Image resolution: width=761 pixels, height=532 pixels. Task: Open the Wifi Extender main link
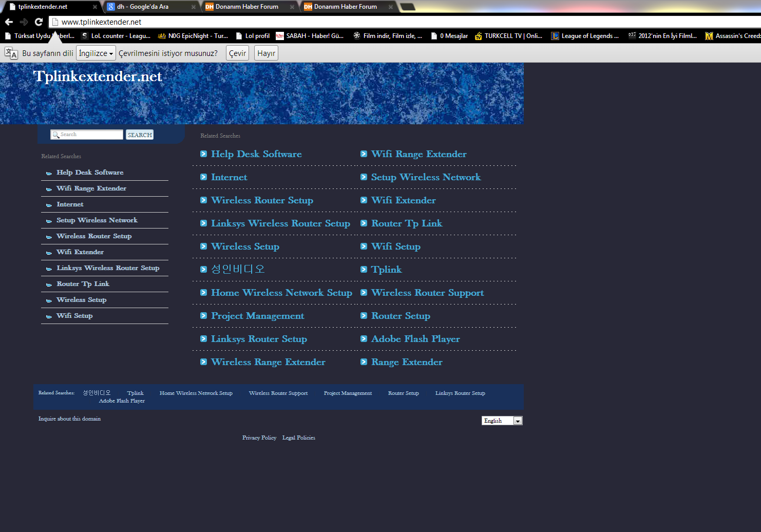coord(403,200)
